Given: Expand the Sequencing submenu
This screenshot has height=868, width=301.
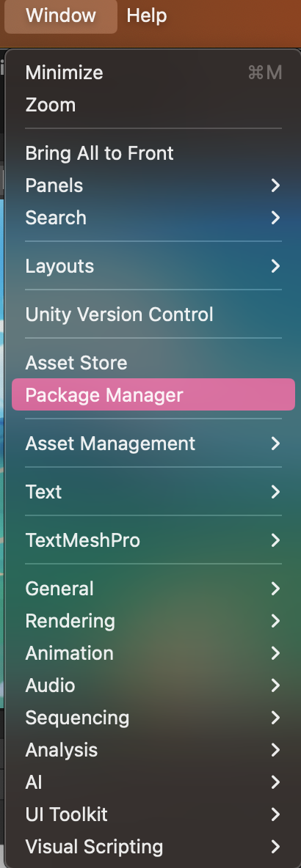Looking at the screenshot, I should pyautogui.click(x=153, y=718).
